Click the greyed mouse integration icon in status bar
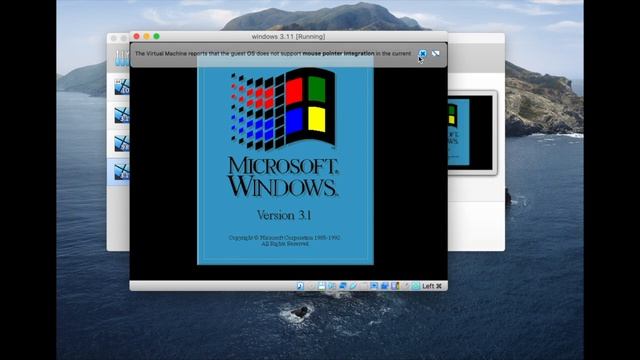 tap(405, 286)
